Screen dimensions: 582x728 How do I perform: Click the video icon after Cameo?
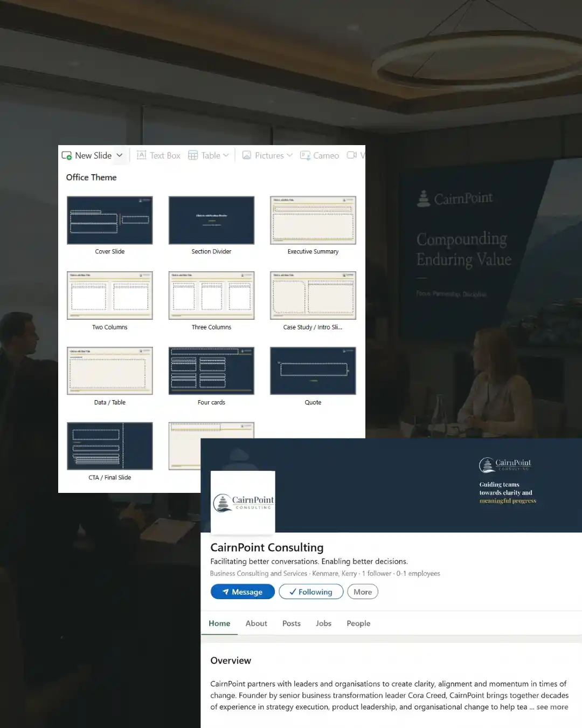352,155
